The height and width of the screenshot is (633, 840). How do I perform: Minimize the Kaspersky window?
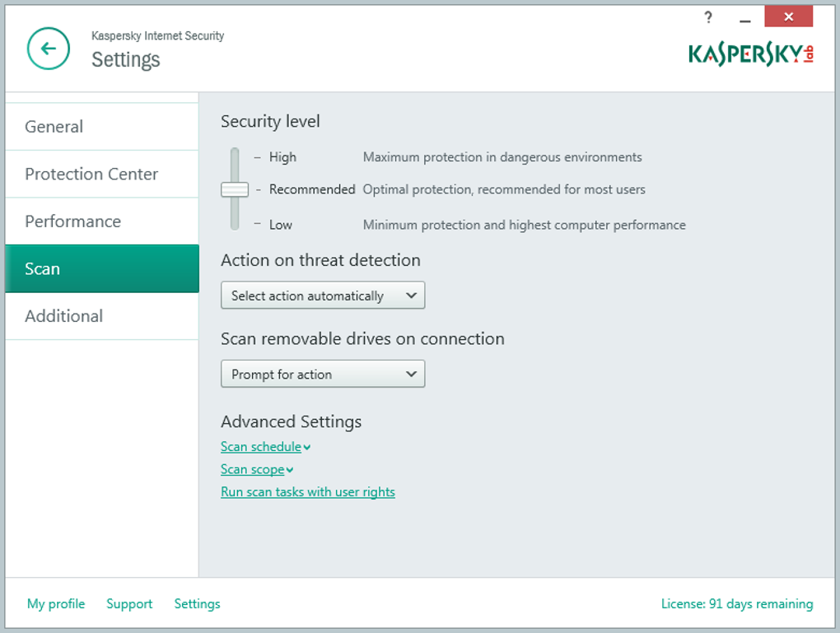point(745,18)
